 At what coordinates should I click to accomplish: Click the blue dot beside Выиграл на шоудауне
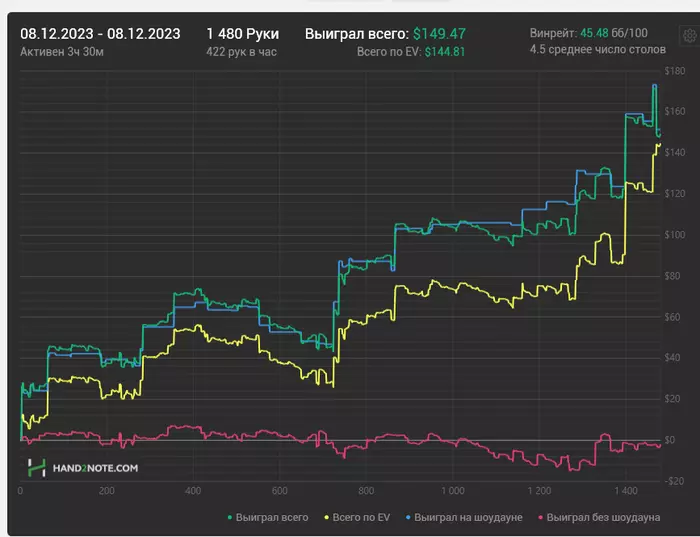[x=408, y=517]
